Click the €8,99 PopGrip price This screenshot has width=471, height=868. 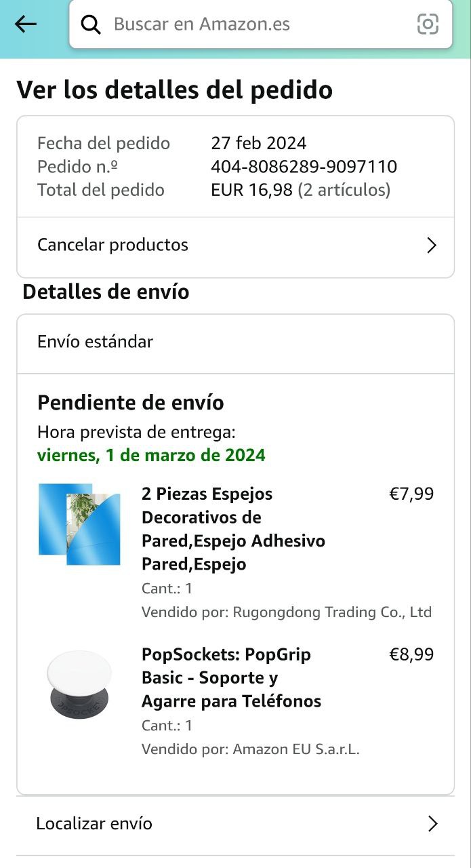(x=411, y=654)
